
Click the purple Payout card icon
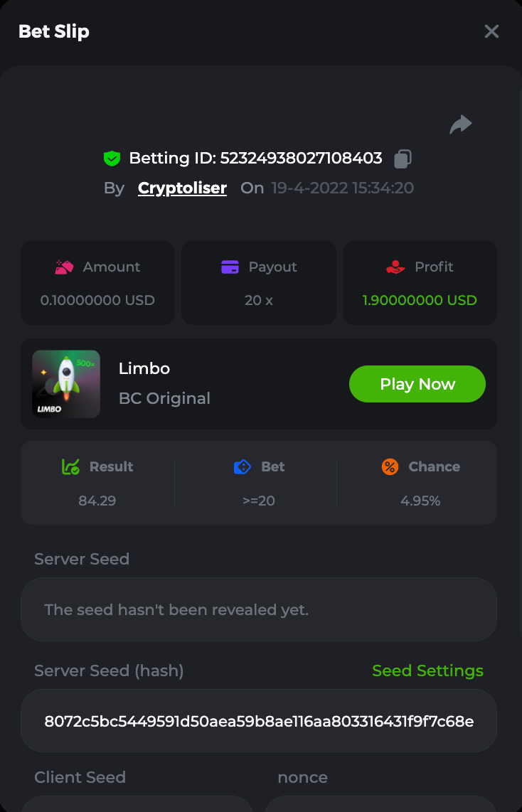click(230, 267)
